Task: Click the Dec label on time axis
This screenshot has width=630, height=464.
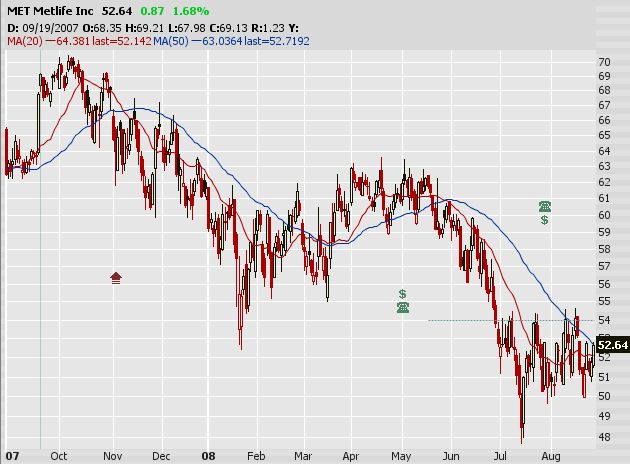Action: pos(161,456)
